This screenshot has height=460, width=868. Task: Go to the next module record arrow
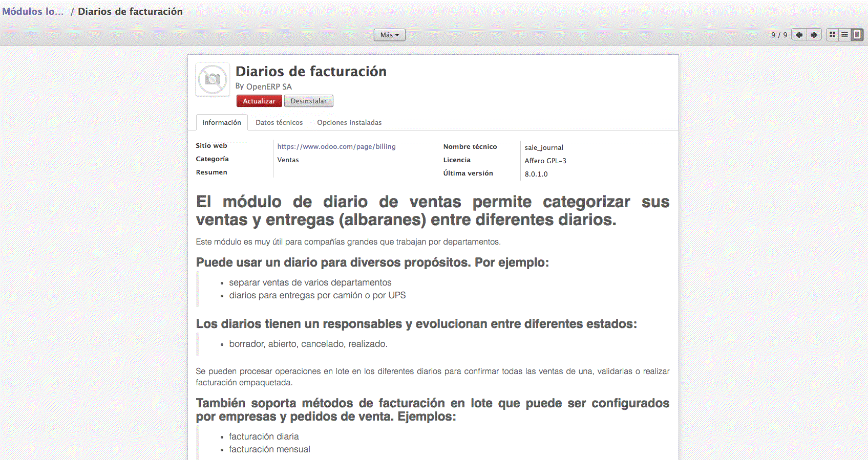click(x=814, y=35)
